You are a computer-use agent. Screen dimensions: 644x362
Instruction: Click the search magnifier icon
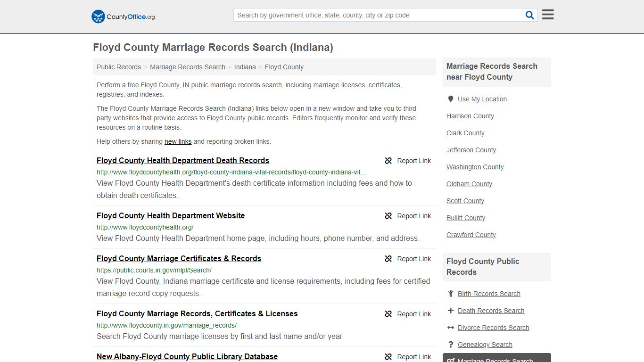(x=530, y=15)
